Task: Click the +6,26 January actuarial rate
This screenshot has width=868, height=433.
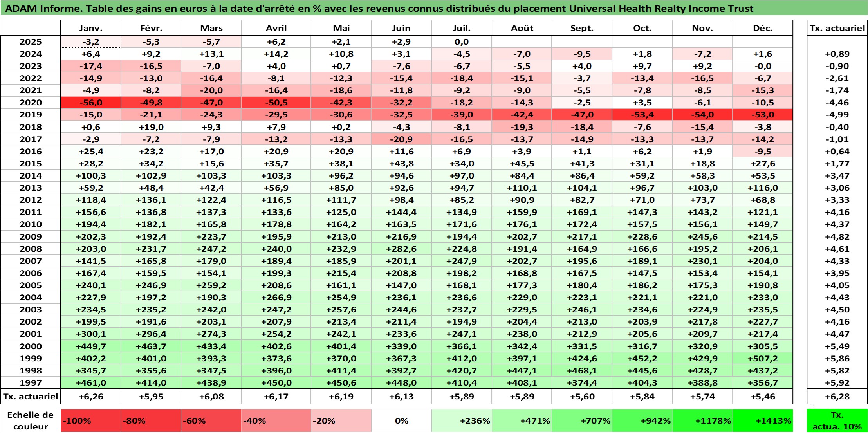Action: click(91, 397)
